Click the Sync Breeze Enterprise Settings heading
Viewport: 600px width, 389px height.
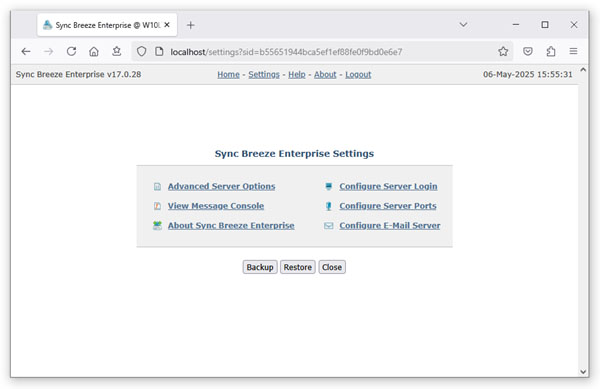click(294, 153)
